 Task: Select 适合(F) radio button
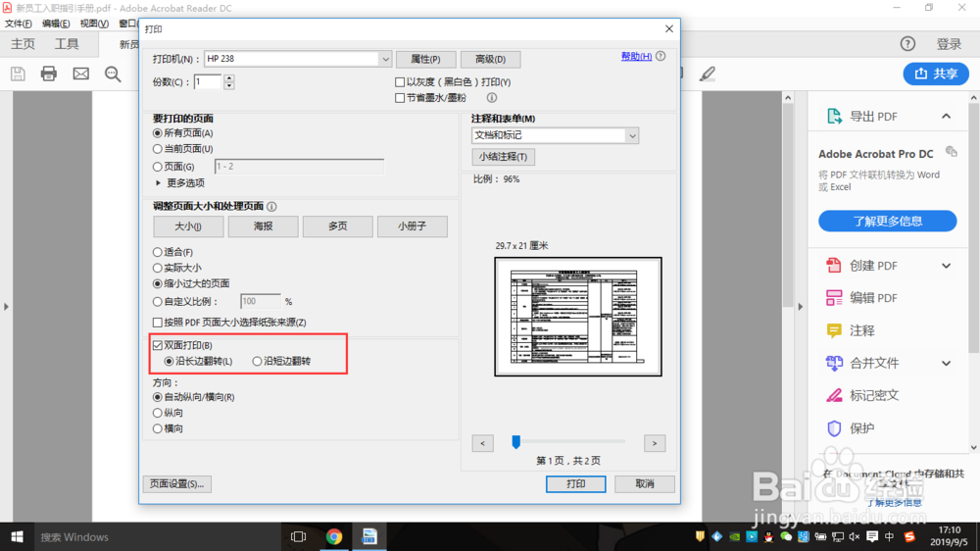(158, 252)
